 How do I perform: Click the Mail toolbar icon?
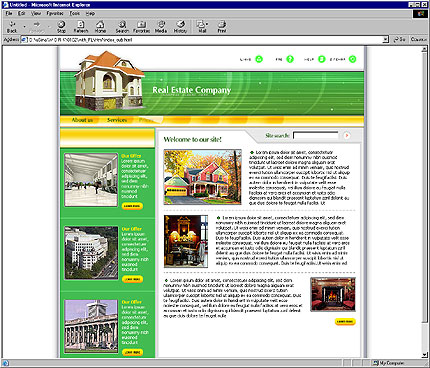201,26
